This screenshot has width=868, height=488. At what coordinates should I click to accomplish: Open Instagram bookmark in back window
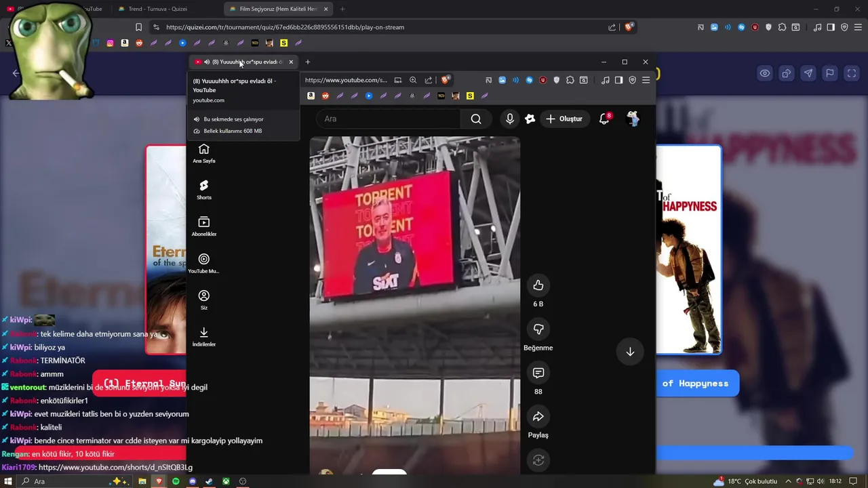point(110,43)
